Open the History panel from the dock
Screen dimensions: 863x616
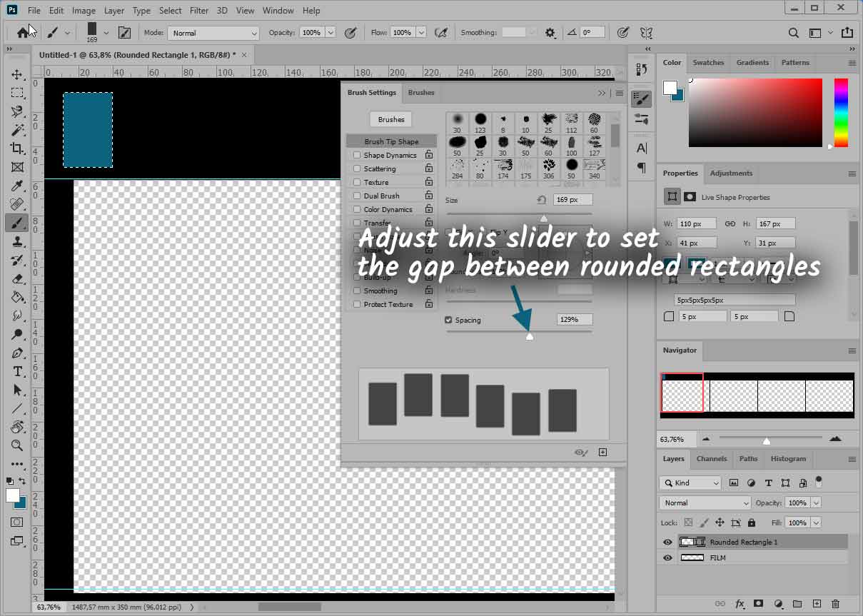641,69
